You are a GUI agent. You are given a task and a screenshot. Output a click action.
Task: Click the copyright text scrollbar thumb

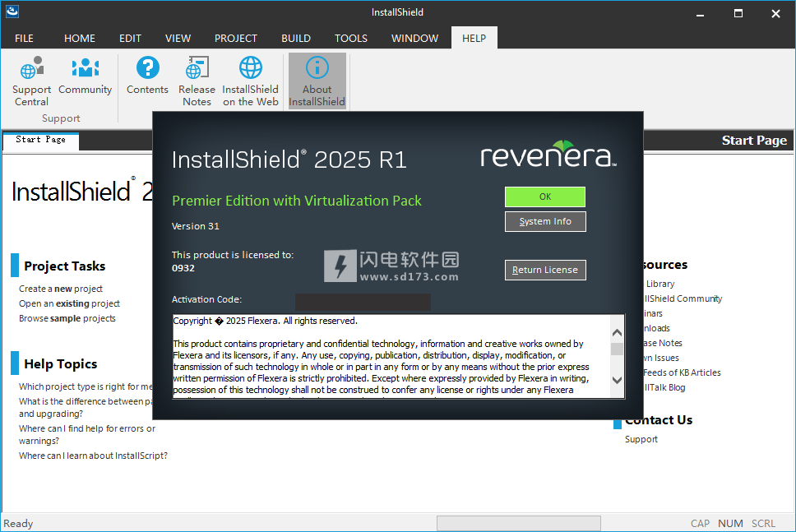(x=617, y=349)
